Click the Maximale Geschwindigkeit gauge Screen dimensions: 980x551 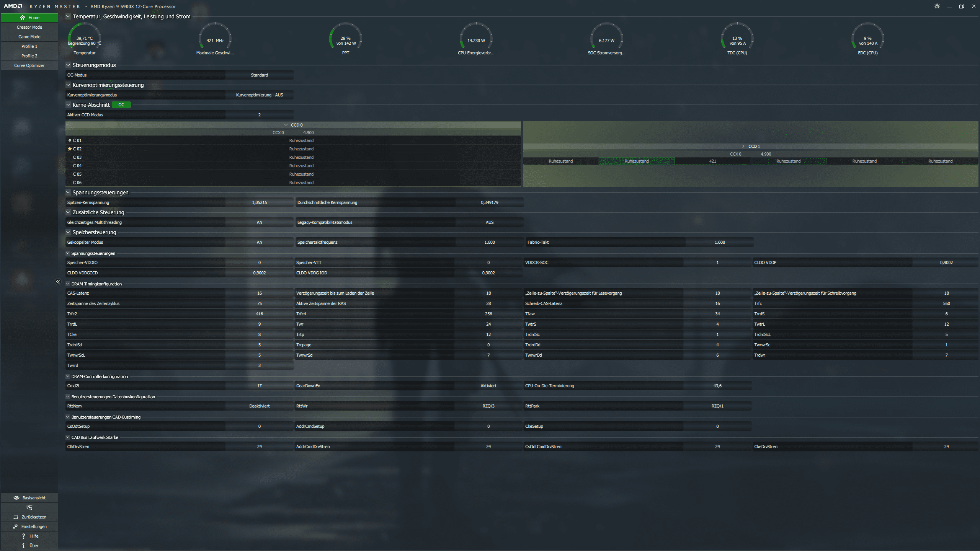(215, 39)
